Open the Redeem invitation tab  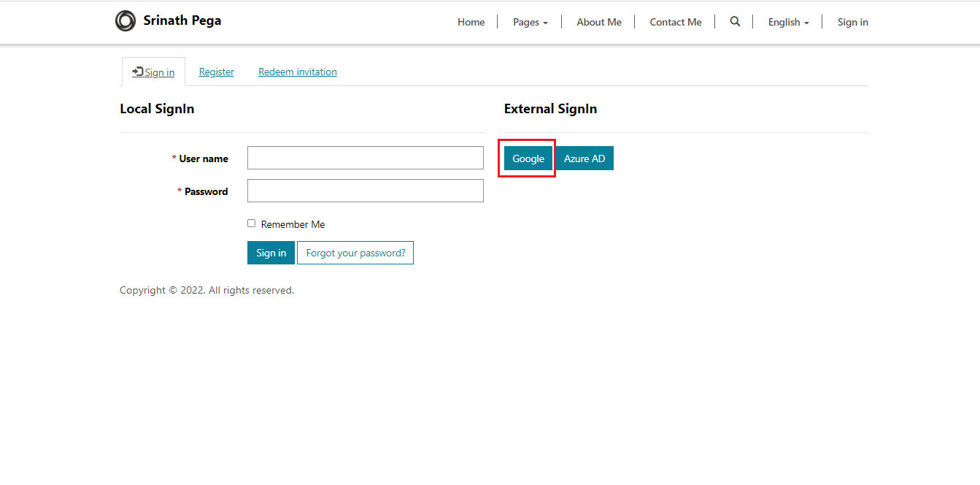tap(298, 72)
